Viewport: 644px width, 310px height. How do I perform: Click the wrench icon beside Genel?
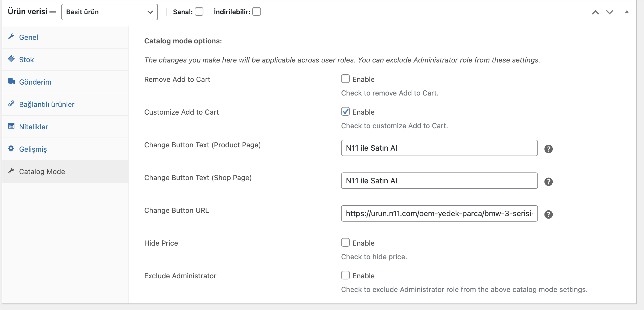(x=11, y=37)
